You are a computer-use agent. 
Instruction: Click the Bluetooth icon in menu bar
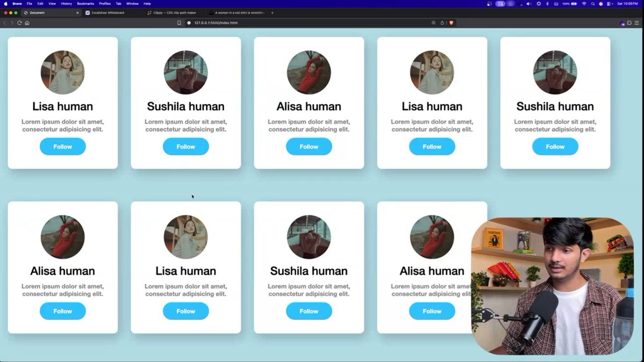tap(547, 3)
